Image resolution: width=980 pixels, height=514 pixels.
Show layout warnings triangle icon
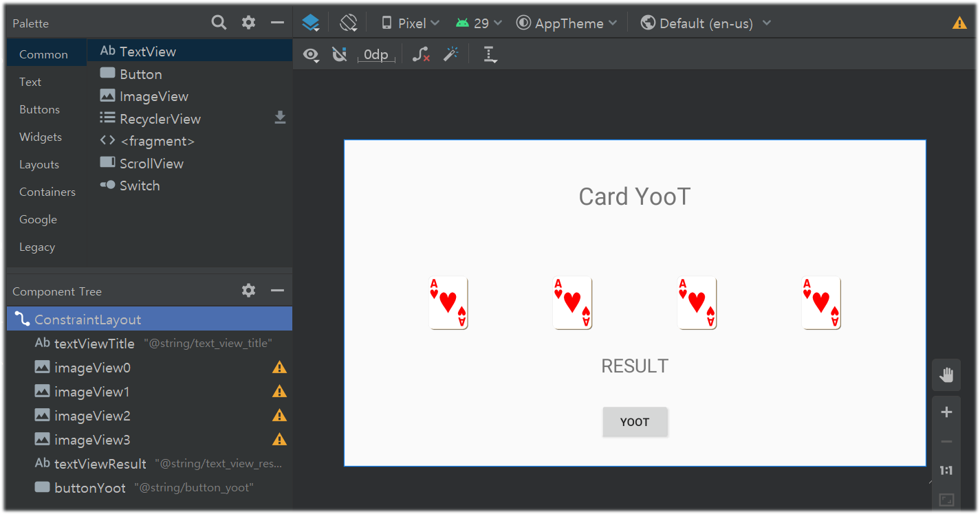pyautogui.click(x=959, y=23)
